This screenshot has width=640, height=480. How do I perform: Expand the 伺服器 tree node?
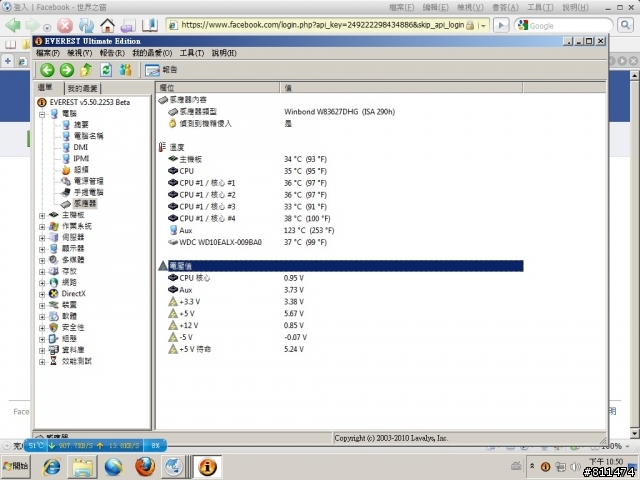[x=42, y=238]
